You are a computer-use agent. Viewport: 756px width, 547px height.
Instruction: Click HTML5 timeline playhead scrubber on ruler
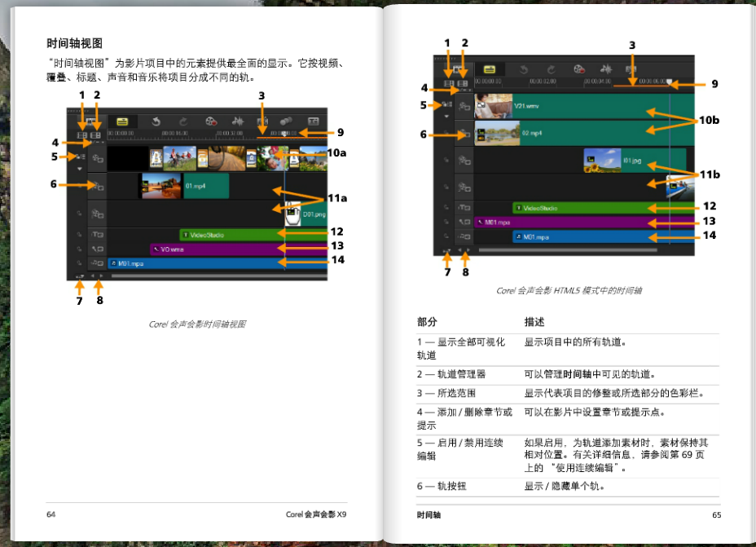click(x=669, y=82)
